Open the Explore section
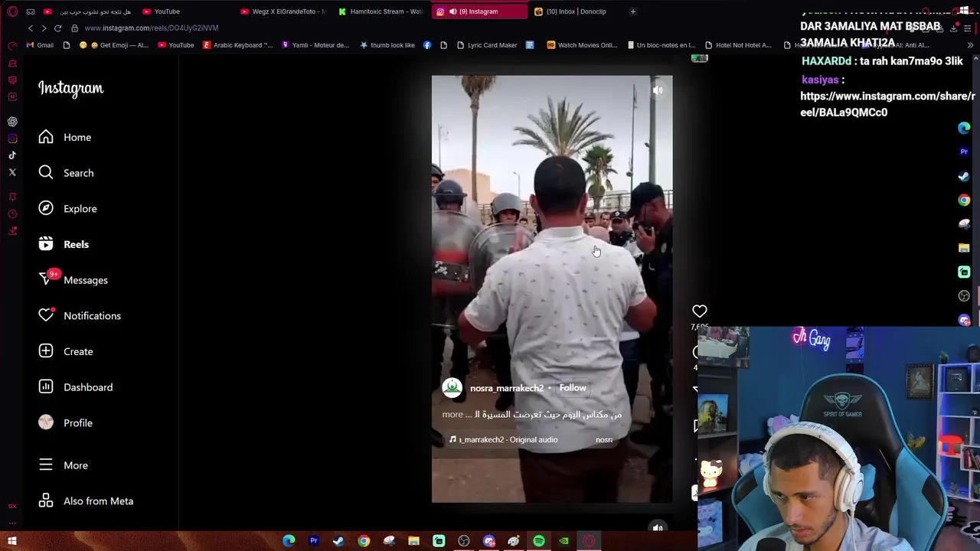The image size is (980, 551). coord(67,209)
